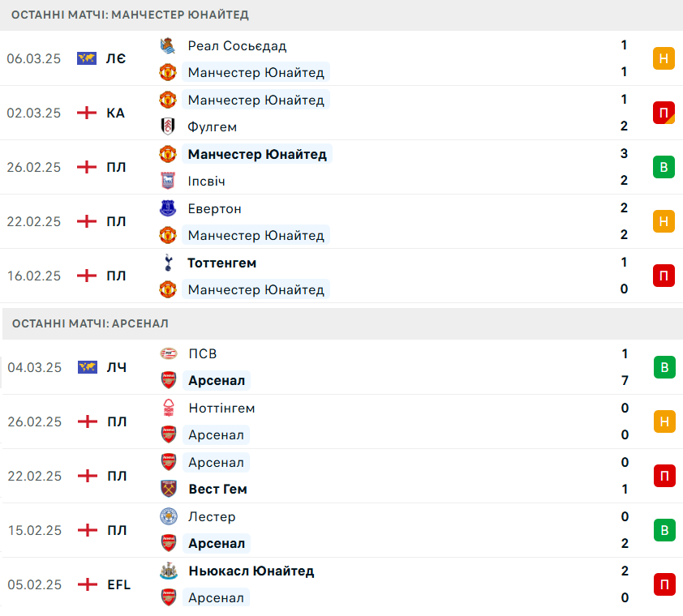Select the red П badge for Фулгем match
683x616 pixels.
click(x=664, y=113)
